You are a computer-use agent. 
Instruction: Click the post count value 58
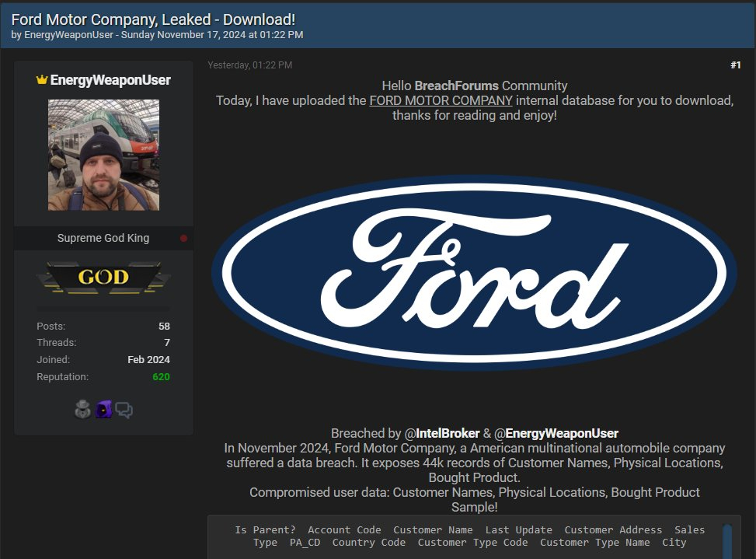[164, 326]
